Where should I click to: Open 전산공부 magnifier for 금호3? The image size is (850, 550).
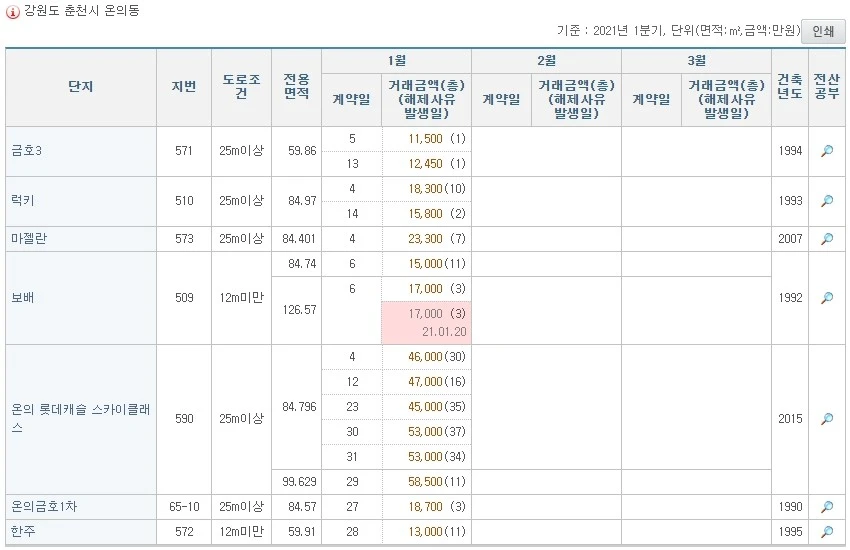(x=827, y=151)
